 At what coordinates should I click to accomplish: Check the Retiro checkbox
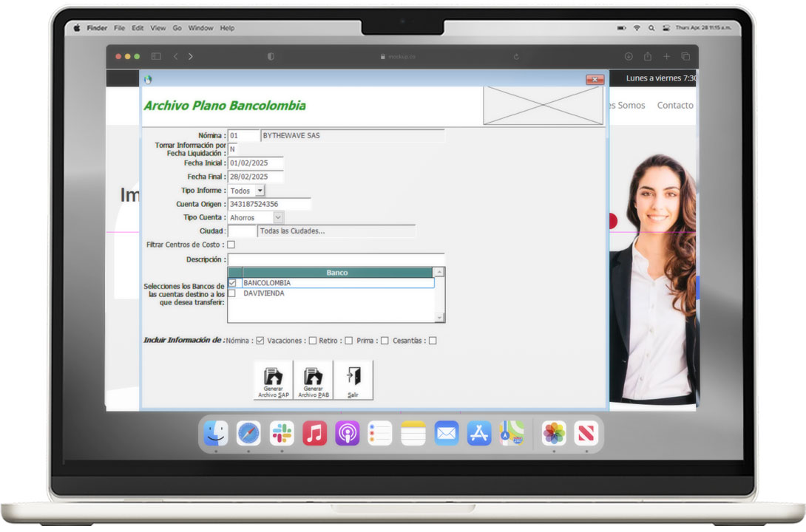click(349, 341)
